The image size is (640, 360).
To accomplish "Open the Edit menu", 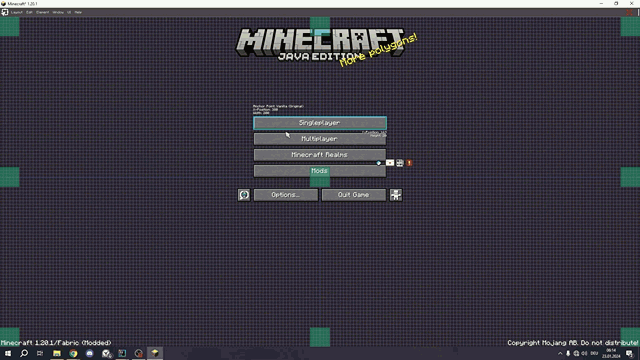I will 29,12.
